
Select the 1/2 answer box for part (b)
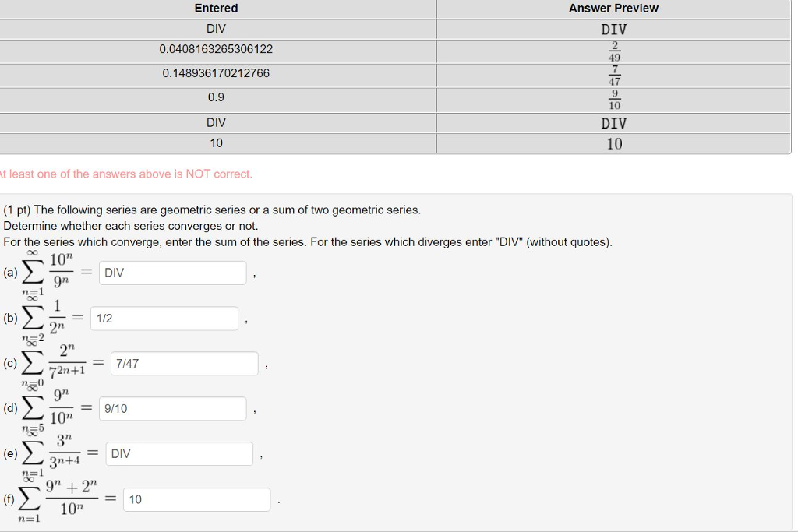coord(164,318)
